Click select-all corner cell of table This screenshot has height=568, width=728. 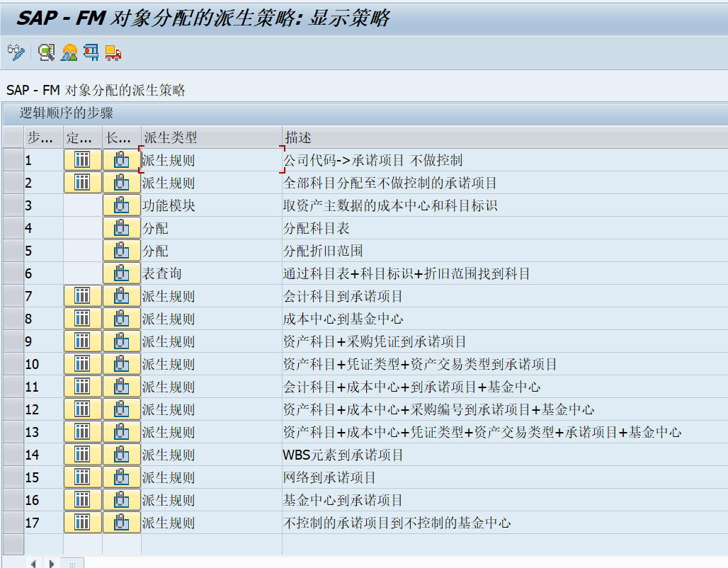[x=13, y=137]
